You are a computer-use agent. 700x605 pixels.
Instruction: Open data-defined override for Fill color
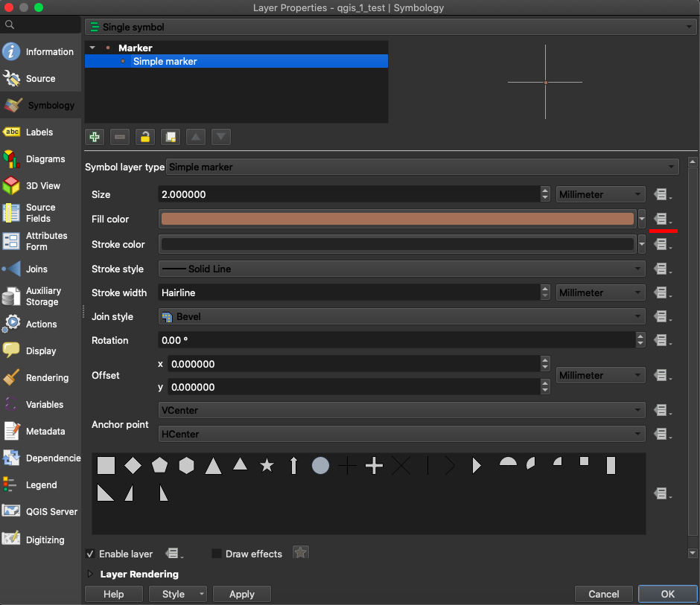tap(661, 219)
